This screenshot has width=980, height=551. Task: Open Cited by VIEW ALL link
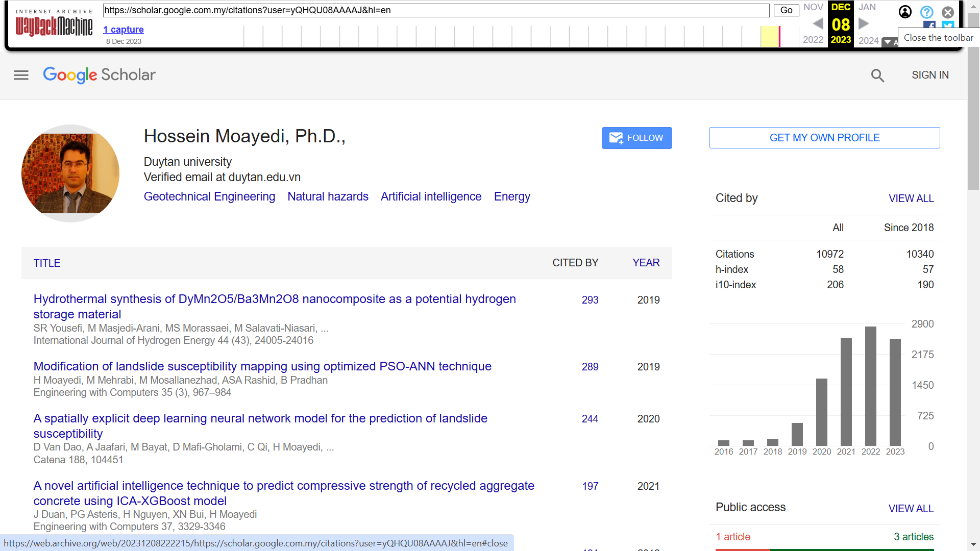point(911,198)
